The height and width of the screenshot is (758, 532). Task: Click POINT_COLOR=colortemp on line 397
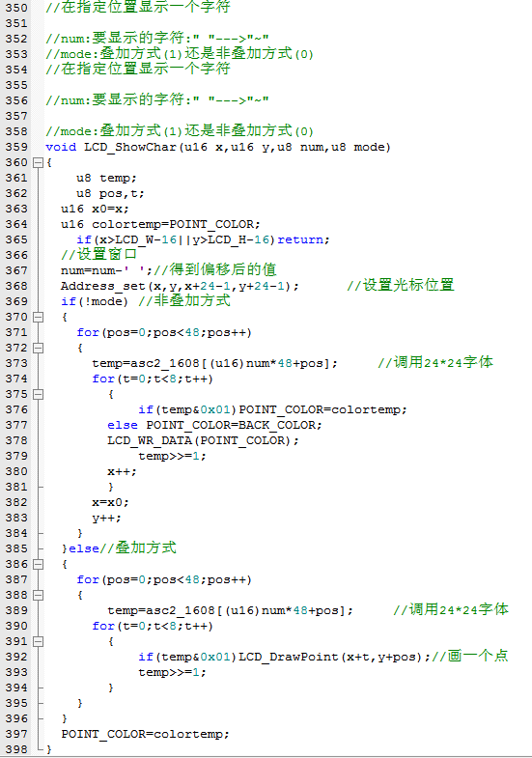[x=143, y=734]
